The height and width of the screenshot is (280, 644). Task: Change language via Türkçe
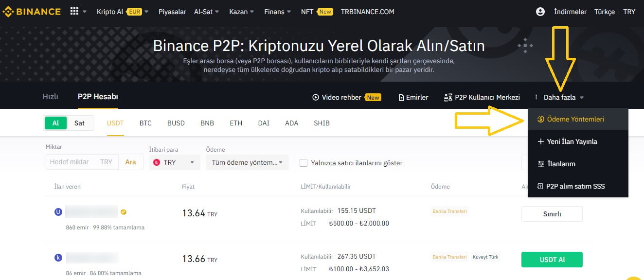pos(605,12)
